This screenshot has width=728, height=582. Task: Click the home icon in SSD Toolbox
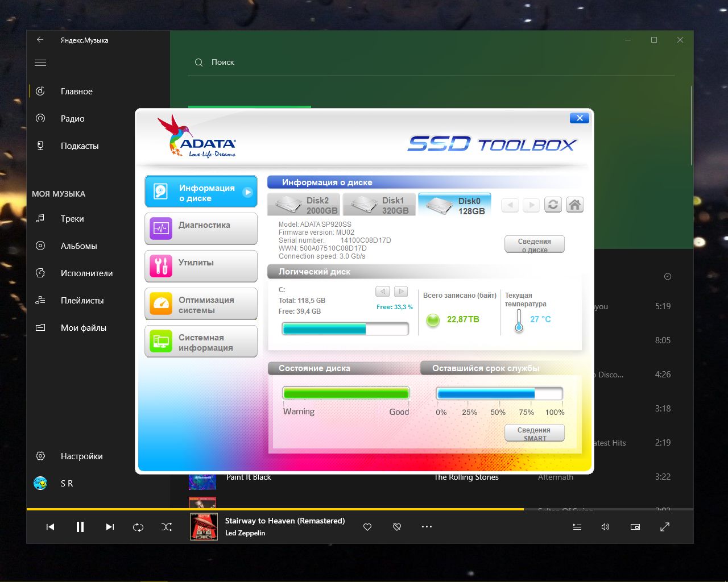click(x=575, y=205)
